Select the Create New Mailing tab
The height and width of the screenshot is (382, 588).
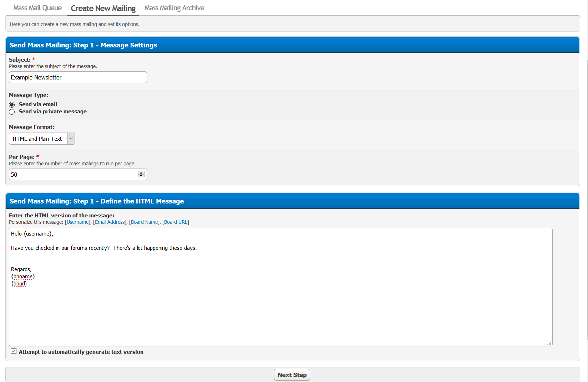click(103, 8)
